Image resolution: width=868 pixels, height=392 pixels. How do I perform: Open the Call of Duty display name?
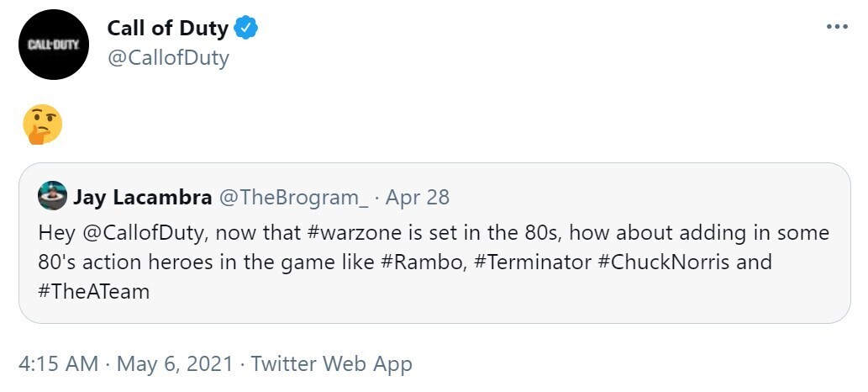(167, 29)
